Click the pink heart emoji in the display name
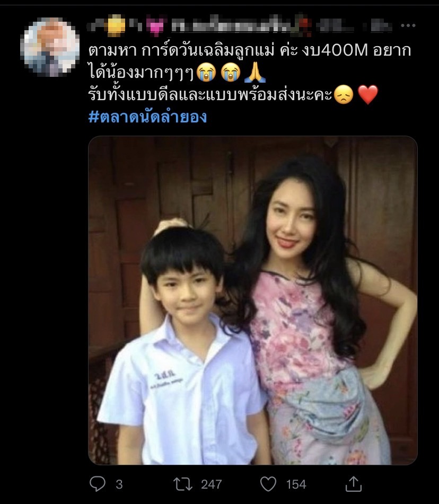This screenshot has height=504, width=439. point(156,26)
